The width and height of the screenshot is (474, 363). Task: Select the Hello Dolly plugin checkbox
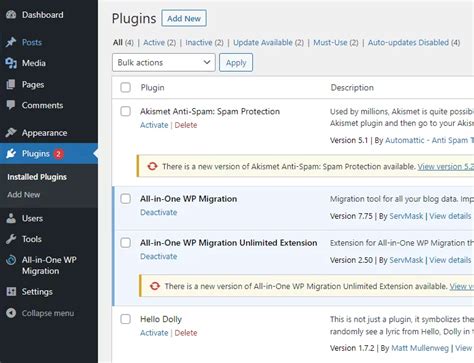tap(125, 319)
